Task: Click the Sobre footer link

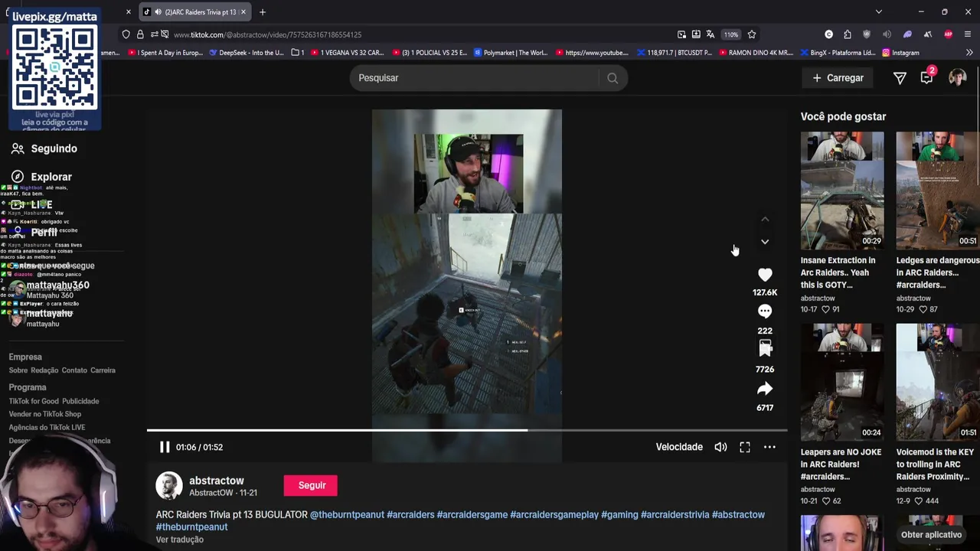Action: 18,370
